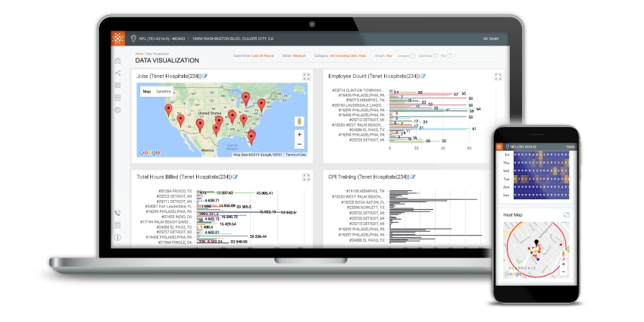
Task: Click the northern California map pin
Action: [168, 110]
